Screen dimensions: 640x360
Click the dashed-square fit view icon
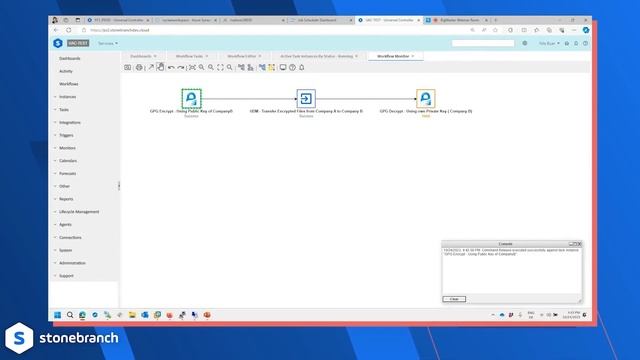pyautogui.click(x=220, y=67)
